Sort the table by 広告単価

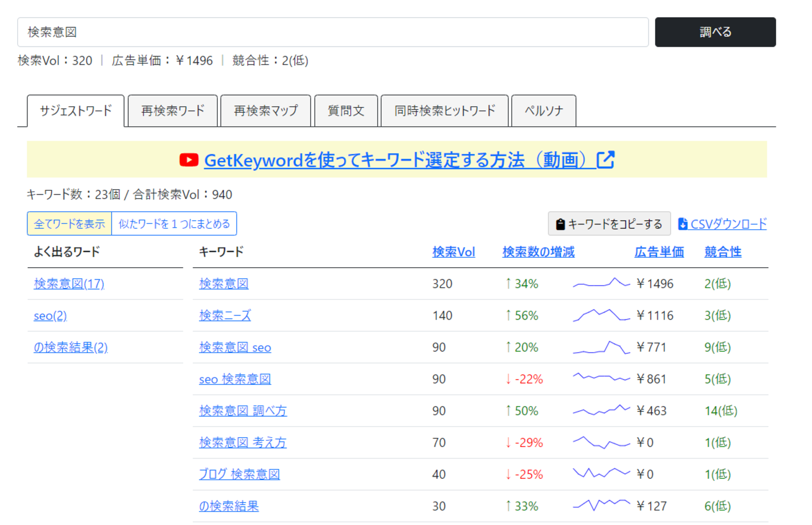pos(659,252)
